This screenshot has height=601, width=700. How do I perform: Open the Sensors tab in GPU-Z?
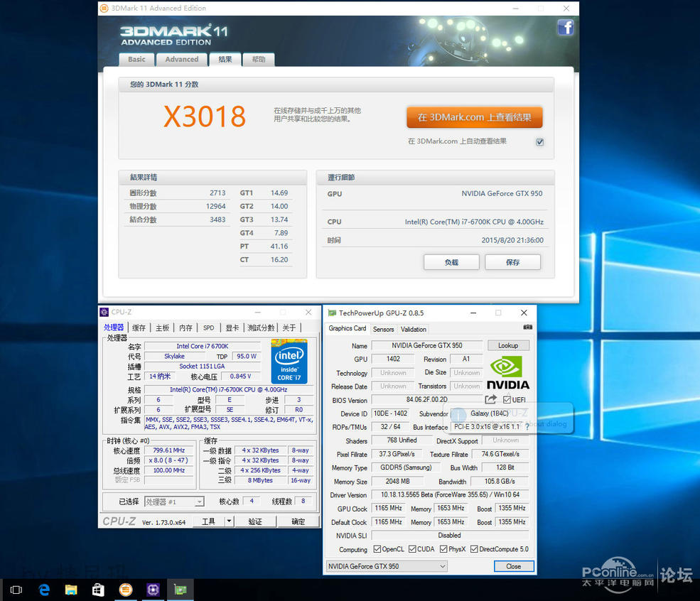[384, 330]
